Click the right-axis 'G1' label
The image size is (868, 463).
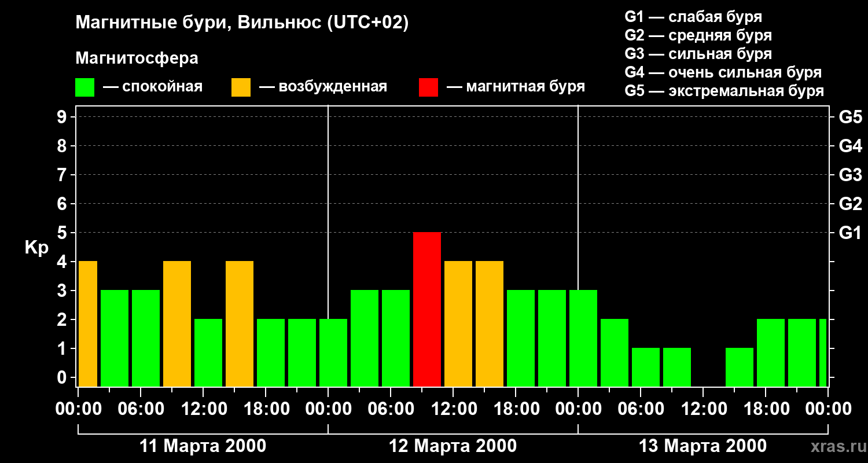pyautogui.click(x=850, y=233)
